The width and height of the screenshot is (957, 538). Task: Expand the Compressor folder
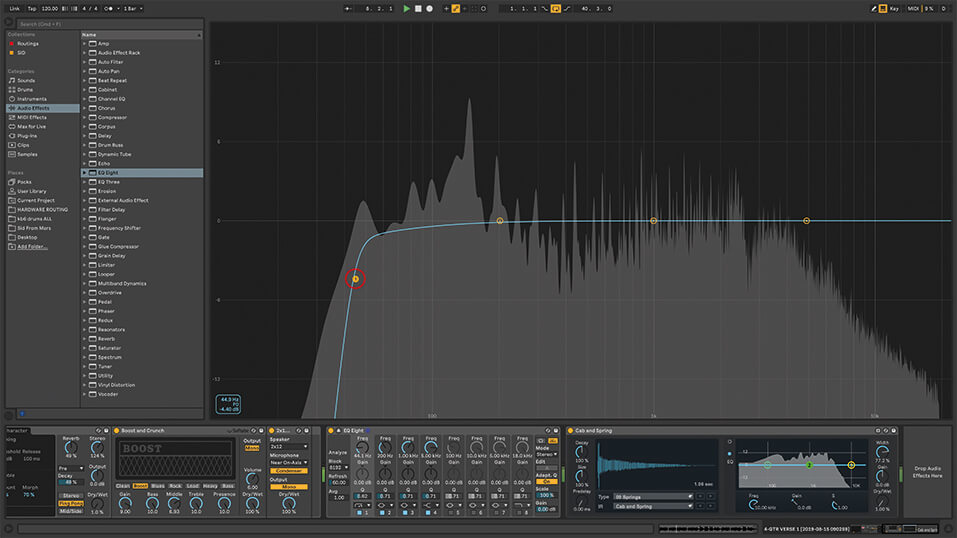click(84, 117)
